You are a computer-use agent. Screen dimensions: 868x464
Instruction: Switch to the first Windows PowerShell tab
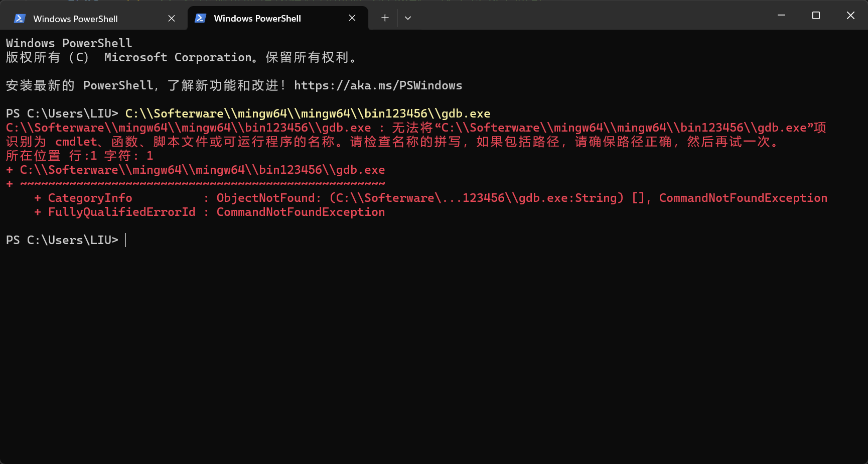(75, 18)
